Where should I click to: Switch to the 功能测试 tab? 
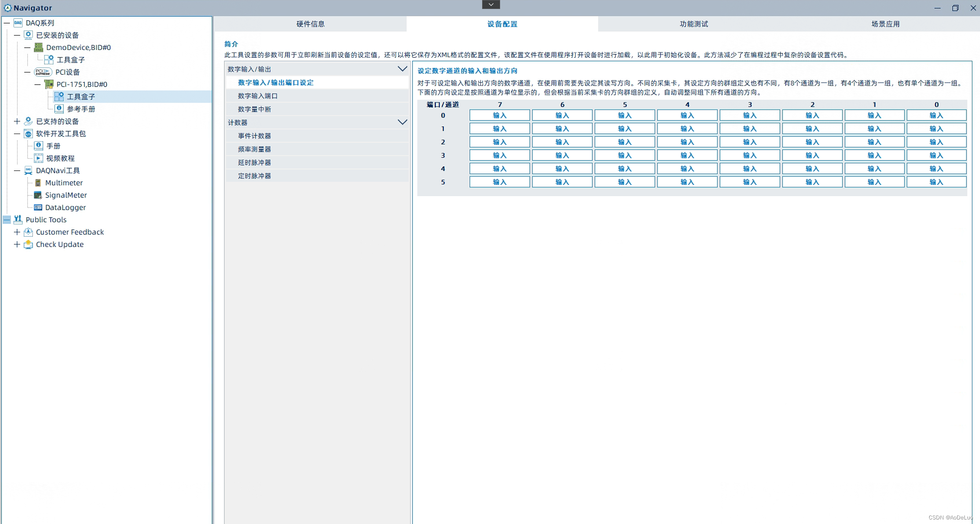[x=694, y=24]
